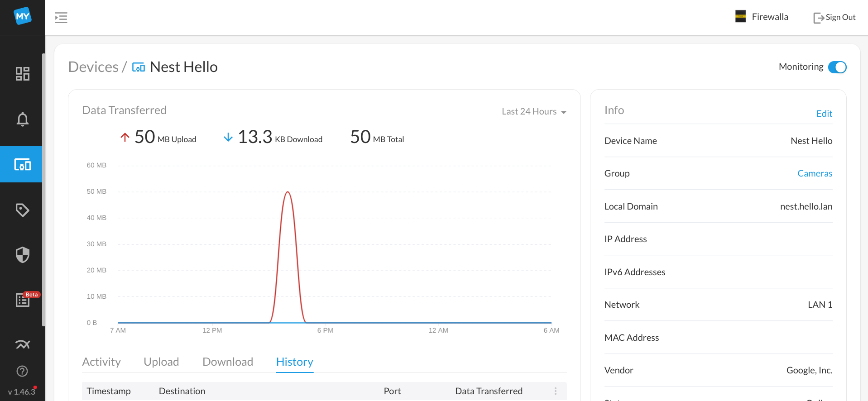Viewport: 868px width, 401px height.
Task: Click the Edit link in Info panel
Action: [824, 114]
